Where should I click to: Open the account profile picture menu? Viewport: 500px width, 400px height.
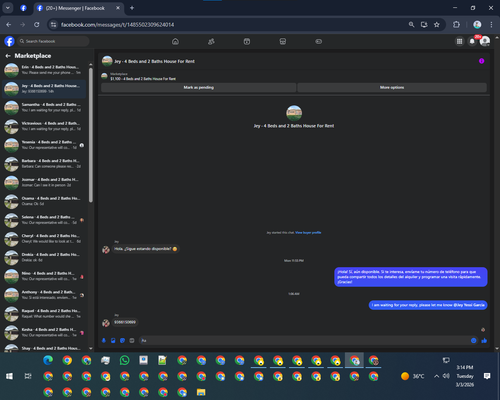click(485, 41)
